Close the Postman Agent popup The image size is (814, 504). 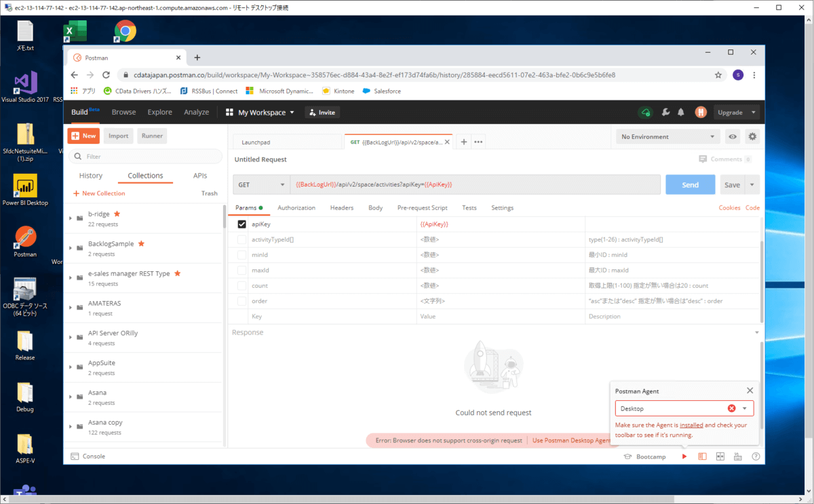tap(750, 391)
